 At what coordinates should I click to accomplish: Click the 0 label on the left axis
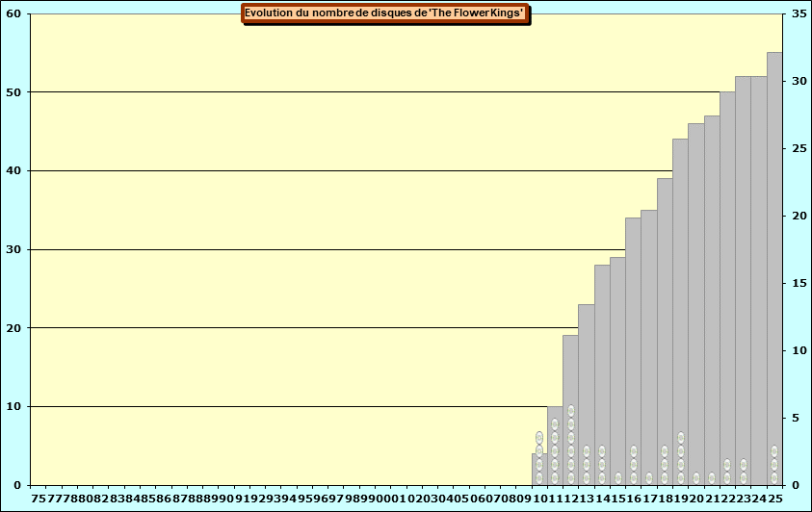click(17, 485)
